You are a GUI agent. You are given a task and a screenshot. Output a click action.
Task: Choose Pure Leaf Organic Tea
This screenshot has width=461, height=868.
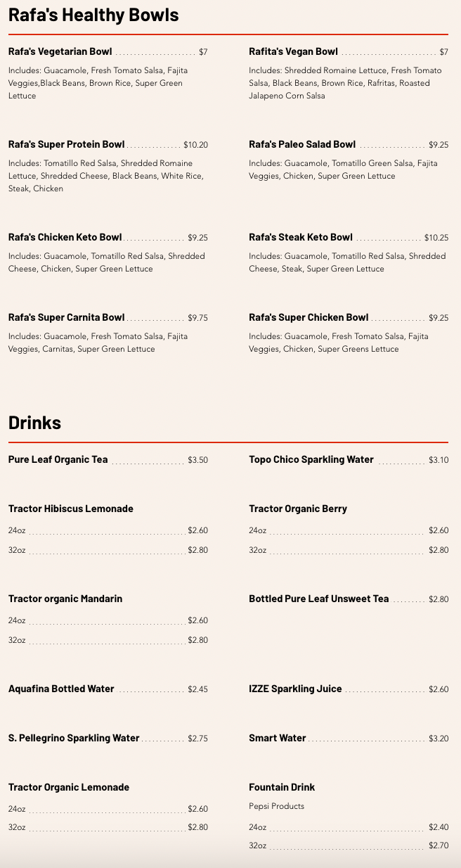pyautogui.click(x=58, y=459)
